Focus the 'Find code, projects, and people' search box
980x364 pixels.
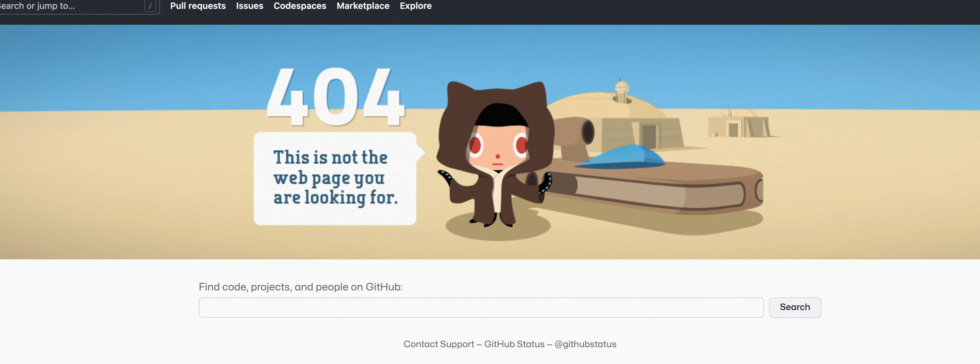pyautogui.click(x=481, y=307)
